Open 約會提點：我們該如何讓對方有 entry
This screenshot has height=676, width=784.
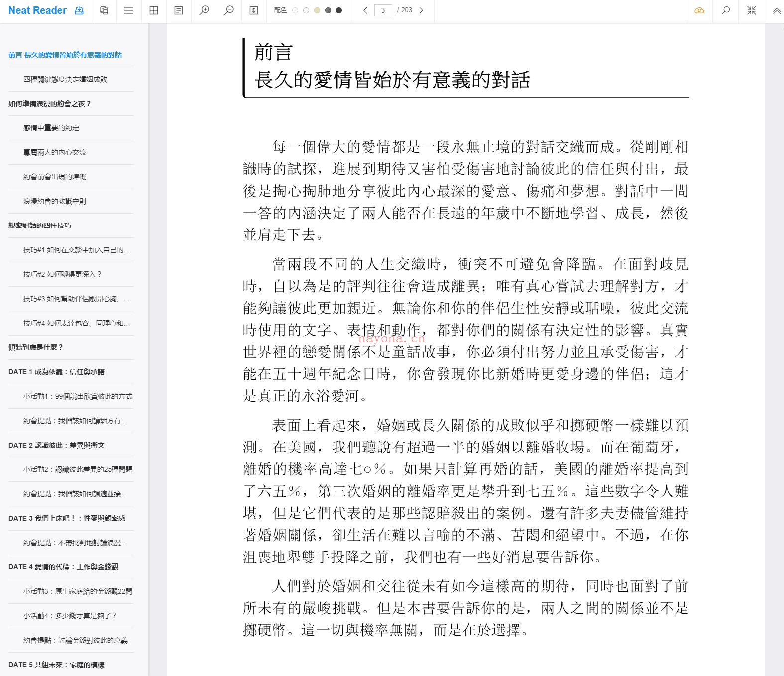75,421
